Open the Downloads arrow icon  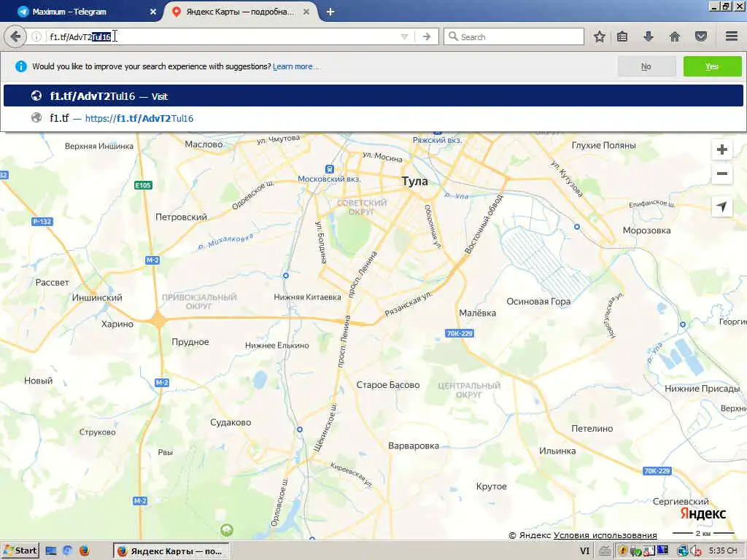point(649,36)
